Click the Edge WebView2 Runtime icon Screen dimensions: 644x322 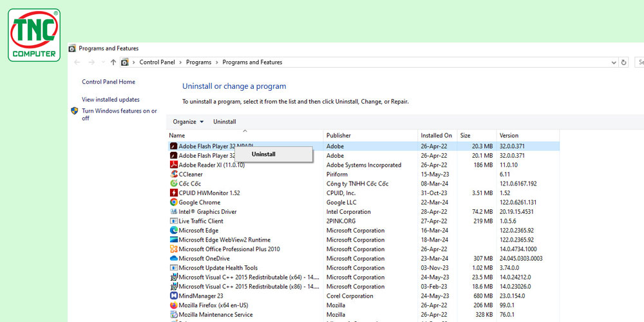173,240
